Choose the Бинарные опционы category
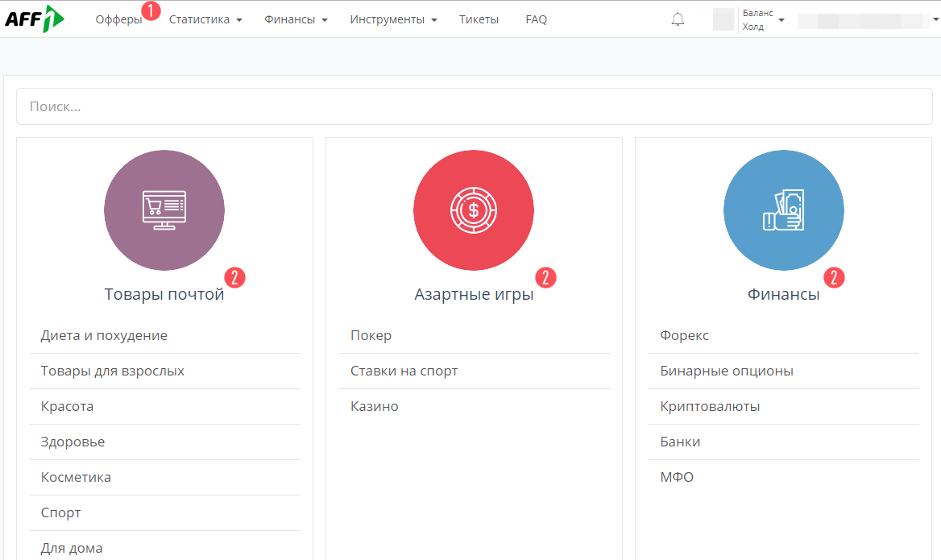 click(x=727, y=371)
